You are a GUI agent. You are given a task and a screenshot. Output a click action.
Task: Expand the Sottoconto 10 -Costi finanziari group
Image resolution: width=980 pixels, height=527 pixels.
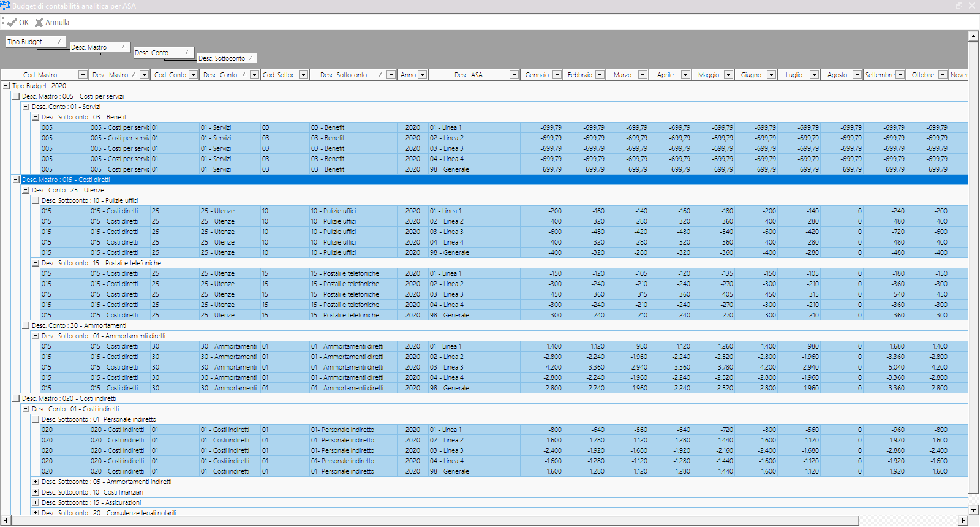point(36,492)
